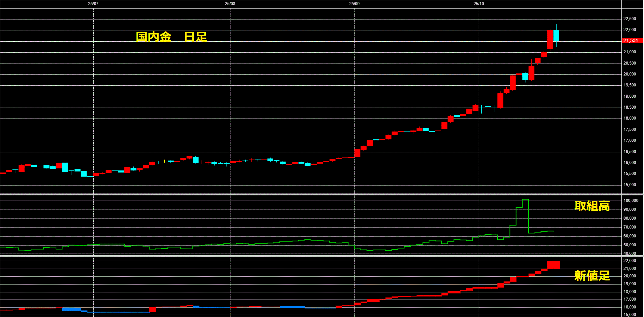The height and width of the screenshot is (317, 644).
Task: Click the 100,000 label on open interest axis
Action: (631, 201)
